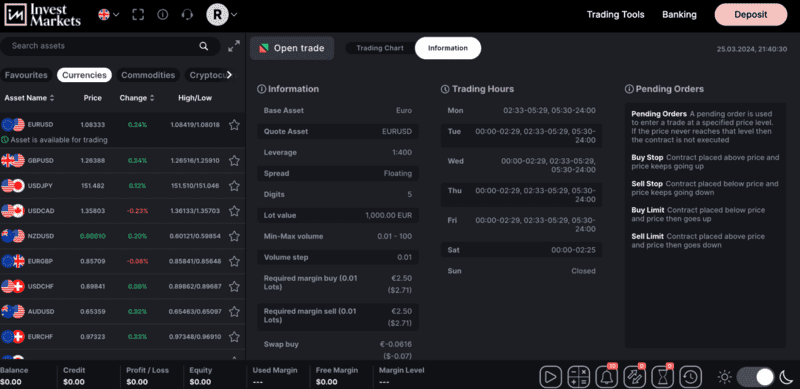The width and height of the screenshot is (800, 389).
Task: Favourite EURUSD with star
Action: [234, 125]
